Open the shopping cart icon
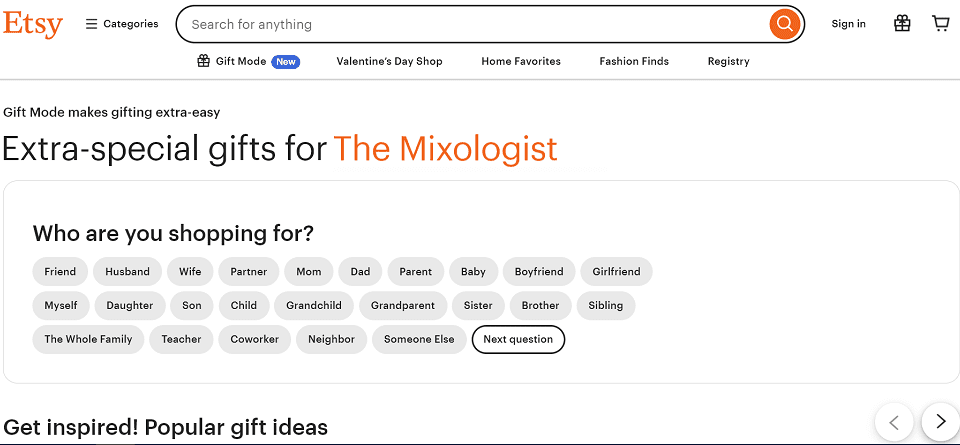960x445 pixels. pos(940,24)
